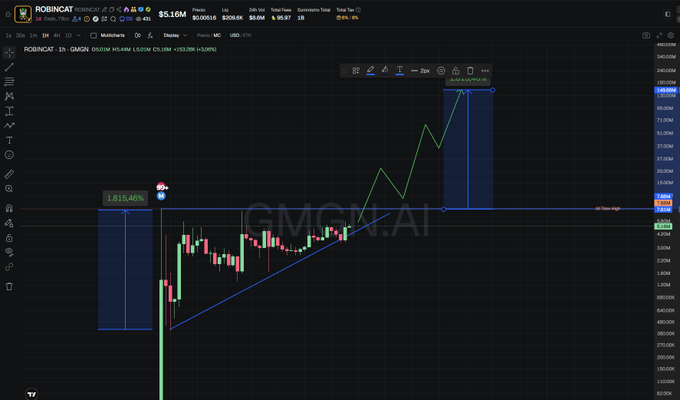Click the 1.815,46% label on left range
Screen dimensions: 680x400
[125, 198]
